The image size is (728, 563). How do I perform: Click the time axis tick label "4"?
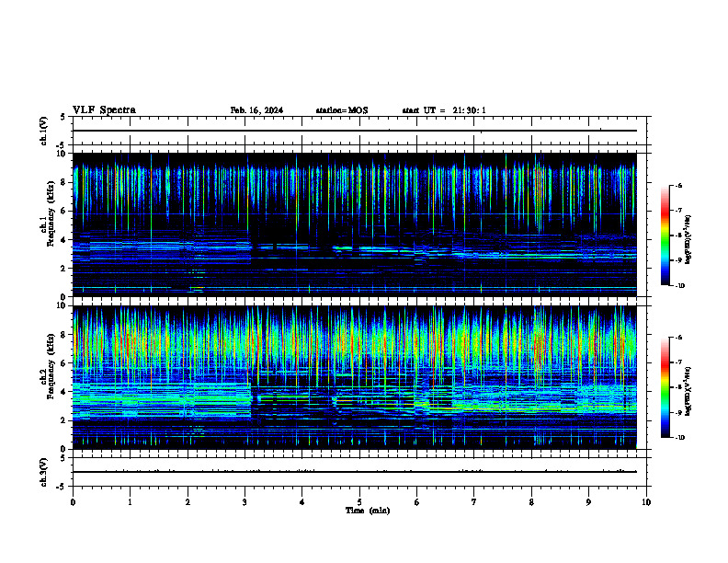click(302, 502)
